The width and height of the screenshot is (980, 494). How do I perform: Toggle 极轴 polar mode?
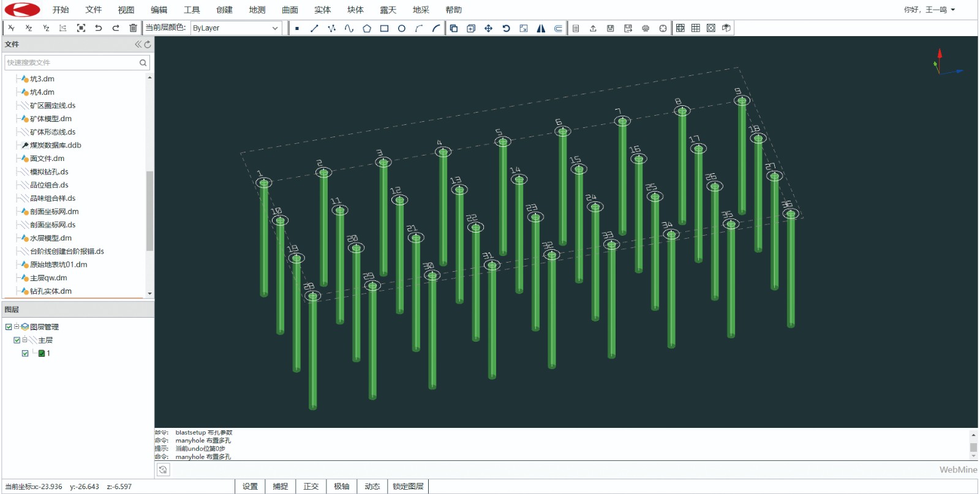click(x=342, y=487)
